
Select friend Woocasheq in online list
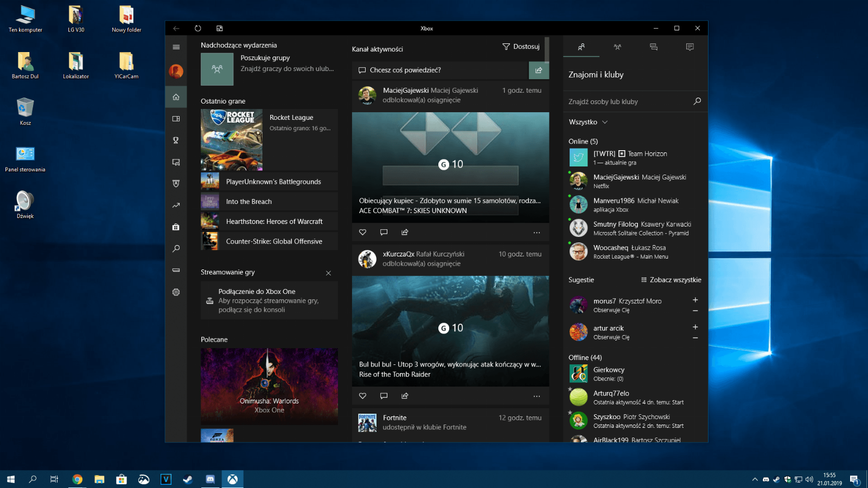point(635,252)
